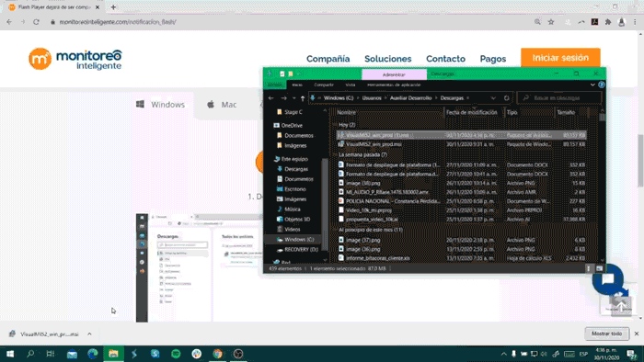
Task: Select file image (38).png
Action: (x=363, y=183)
